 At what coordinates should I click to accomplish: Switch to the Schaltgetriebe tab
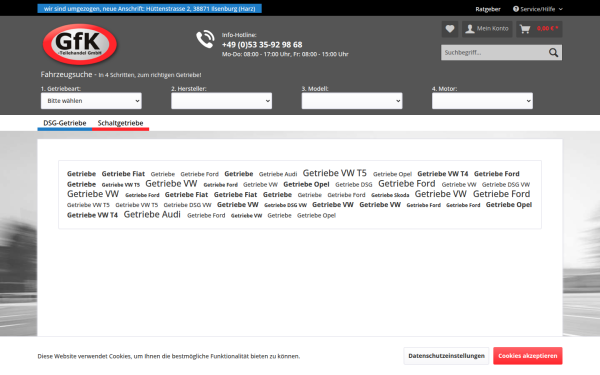click(121, 123)
